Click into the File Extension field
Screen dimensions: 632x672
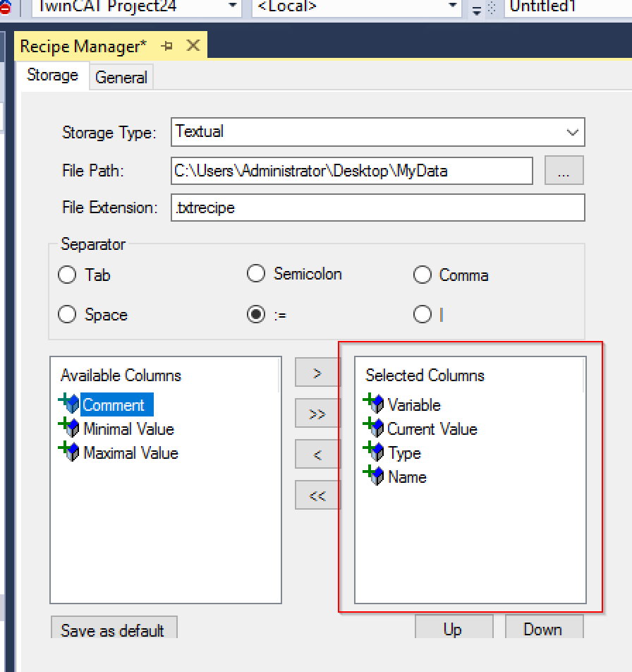click(377, 208)
